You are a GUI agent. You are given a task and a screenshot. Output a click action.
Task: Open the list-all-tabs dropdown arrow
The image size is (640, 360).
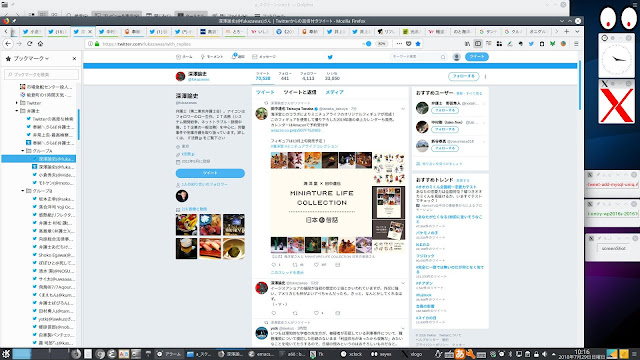pos(577,31)
